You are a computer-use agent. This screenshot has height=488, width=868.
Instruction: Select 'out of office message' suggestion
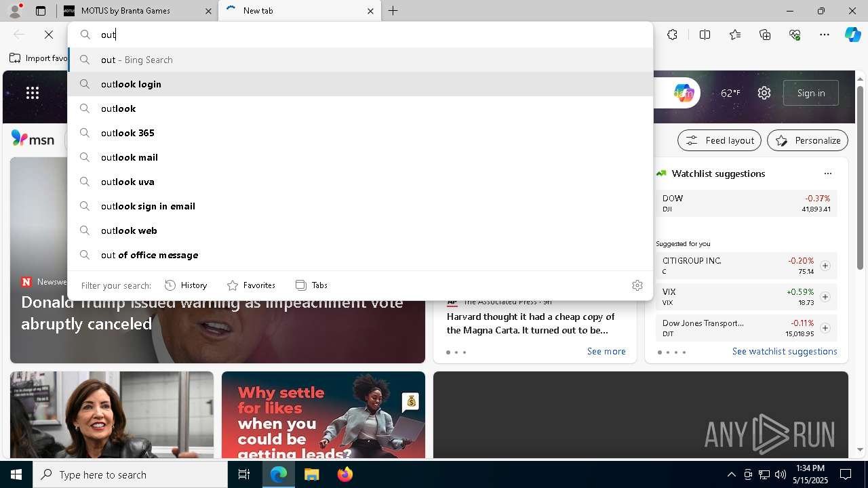[x=360, y=255]
